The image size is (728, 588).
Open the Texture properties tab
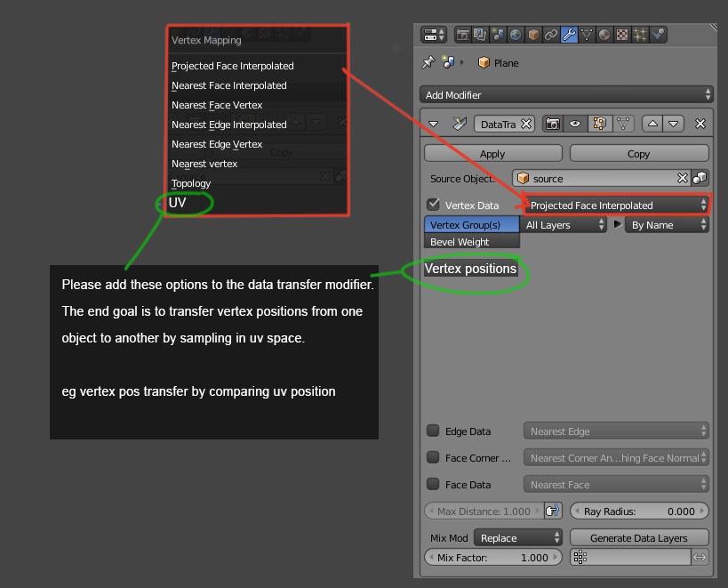click(x=621, y=35)
